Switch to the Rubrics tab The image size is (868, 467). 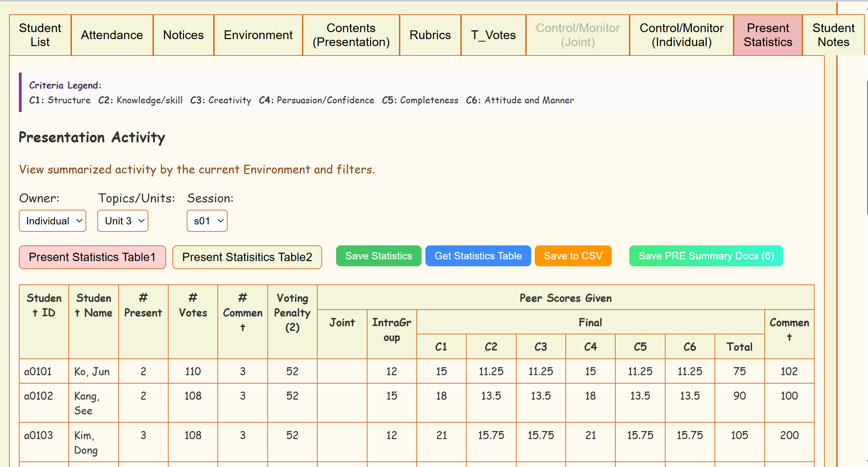click(430, 35)
